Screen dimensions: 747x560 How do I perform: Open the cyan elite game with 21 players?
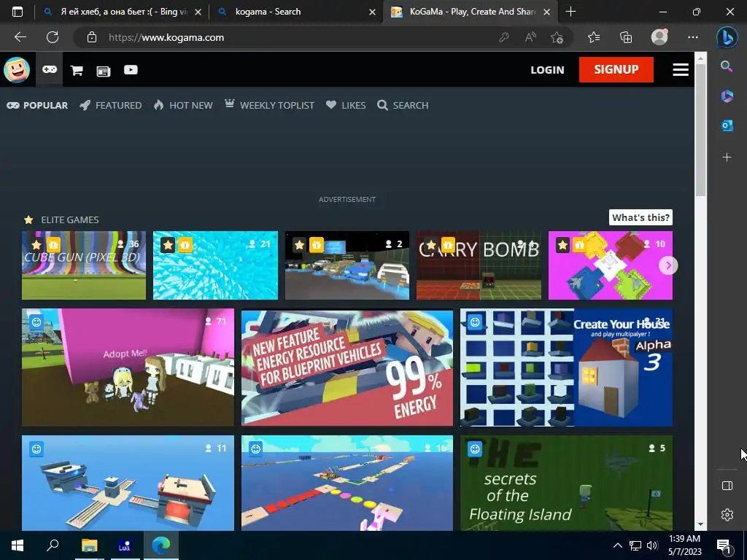click(x=215, y=265)
